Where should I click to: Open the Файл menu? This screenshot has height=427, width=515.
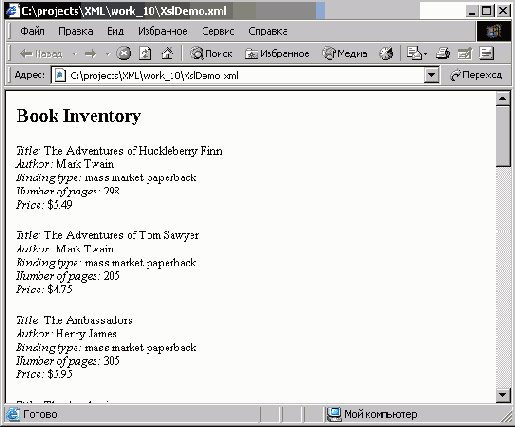pyautogui.click(x=32, y=31)
